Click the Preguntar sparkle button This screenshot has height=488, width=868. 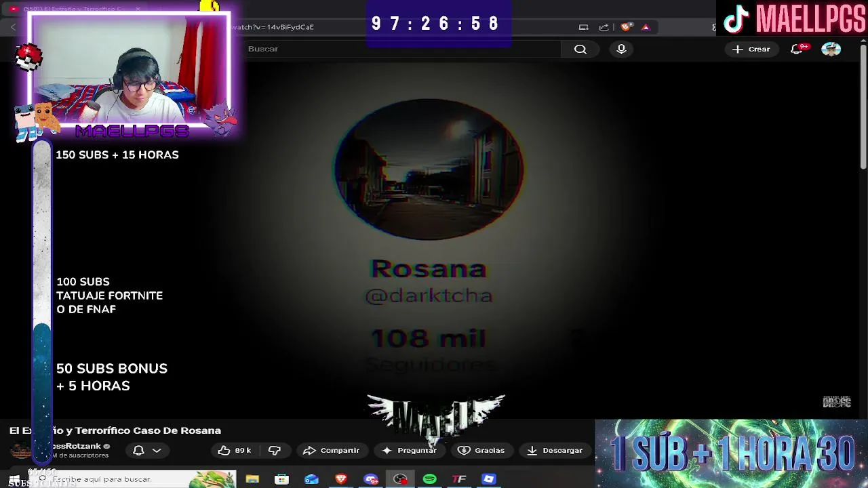pos(409,450)
